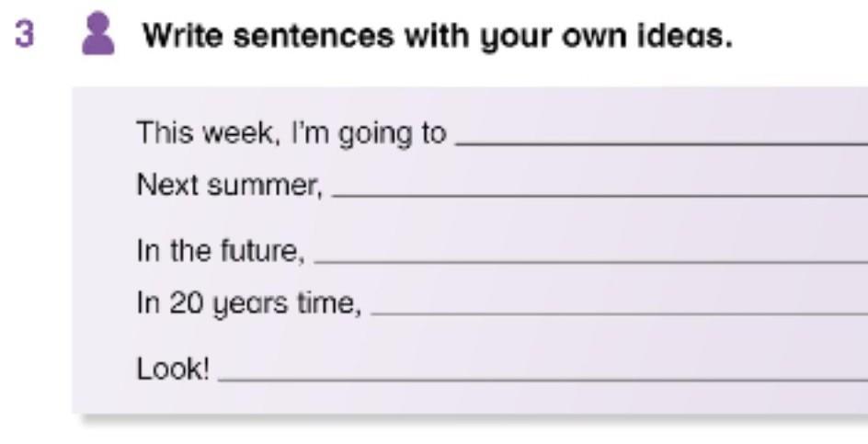Select the answer line after 'Next summer,'
This screenshot has height=444, width=868.
599,191
